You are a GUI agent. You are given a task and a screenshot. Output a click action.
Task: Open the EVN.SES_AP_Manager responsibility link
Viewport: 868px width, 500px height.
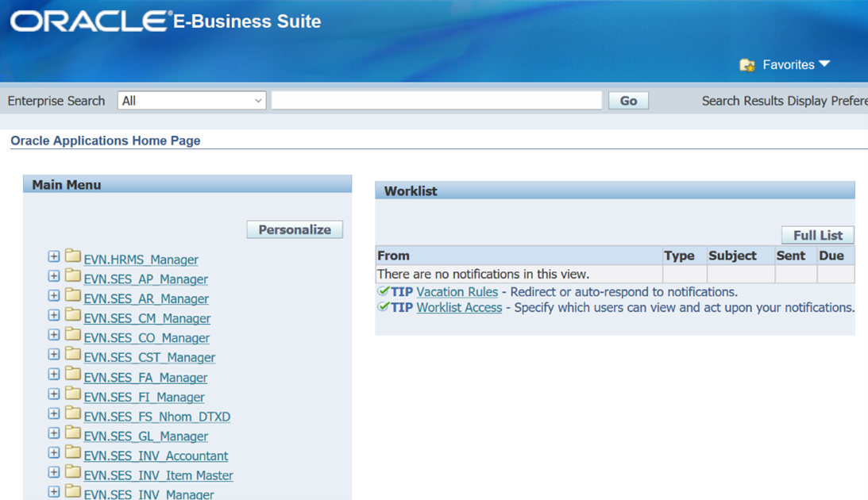pyautogui.click(x=145, y=279)
